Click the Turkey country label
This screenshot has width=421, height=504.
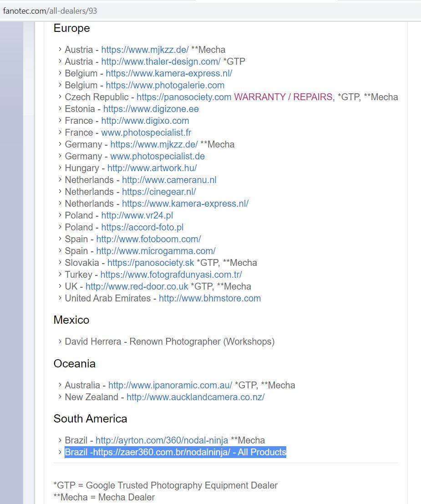(x=78, y=275)
